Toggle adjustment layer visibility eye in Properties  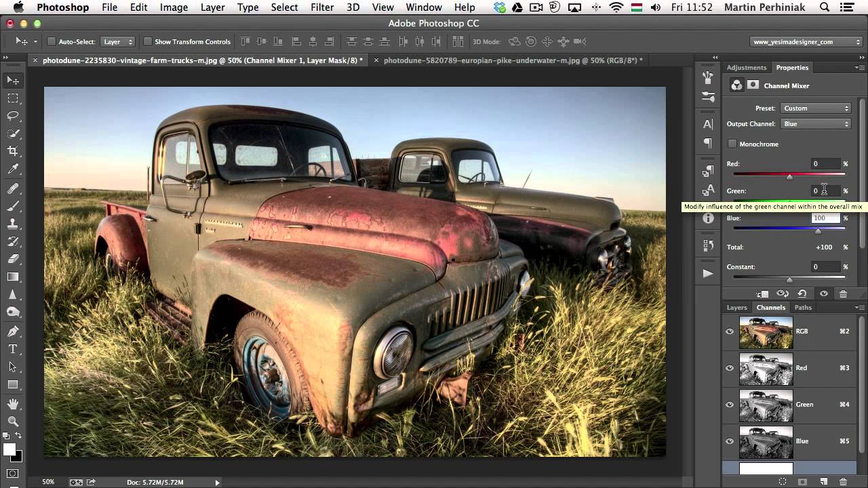click(x=823, y=293)
